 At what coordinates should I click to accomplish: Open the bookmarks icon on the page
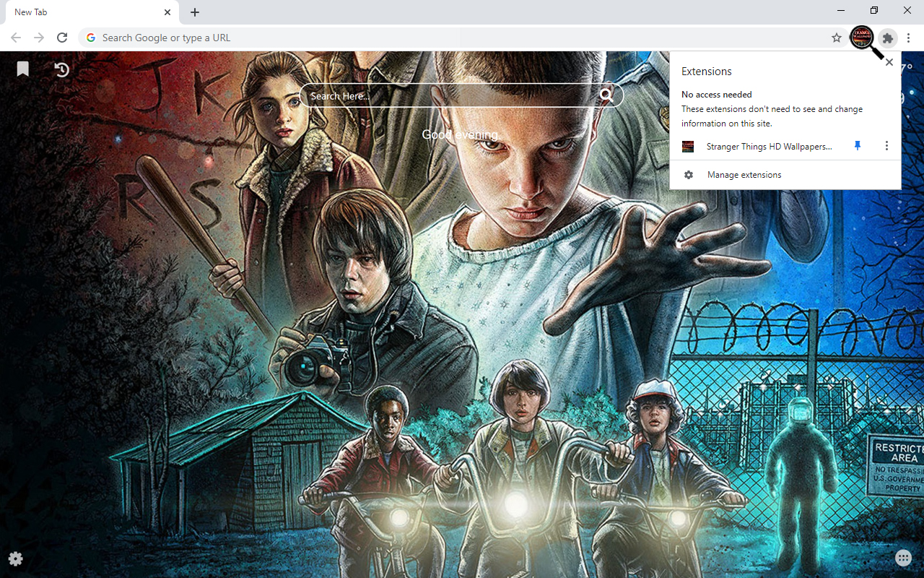point(23,69)
